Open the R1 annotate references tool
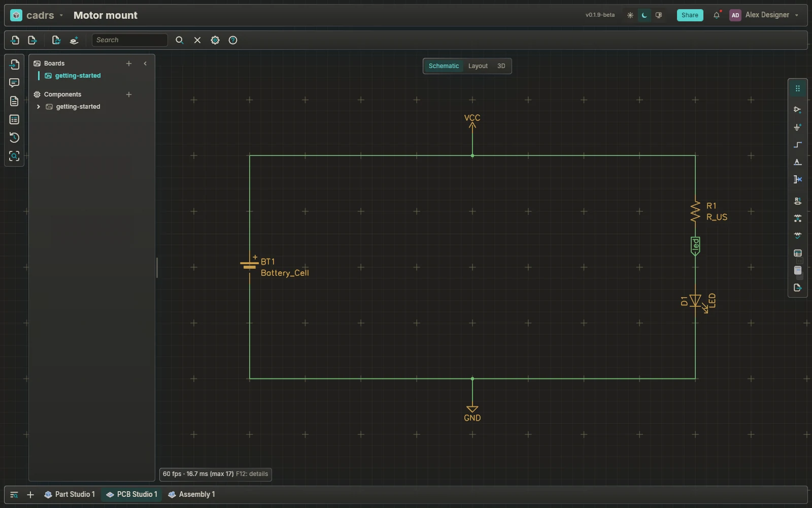The height and width of the screenshot is (508, 812). coord(797,201)
